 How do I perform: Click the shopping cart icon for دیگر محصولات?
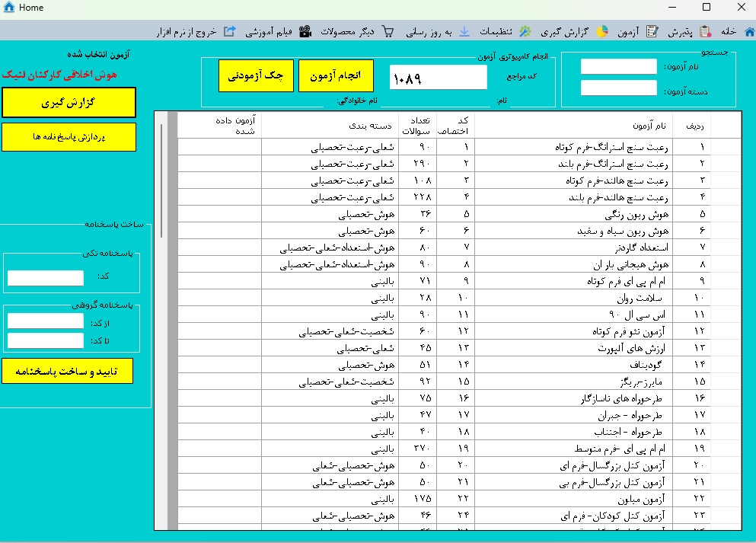pyautogui.click(x=388, y=32)
